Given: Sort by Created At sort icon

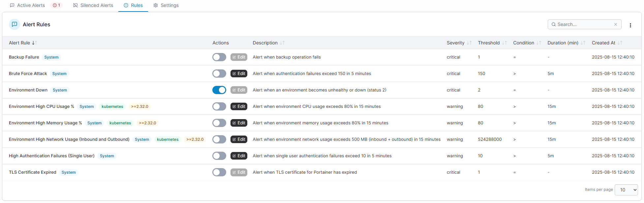Looking at the screenshot, I should click(620, 43).
